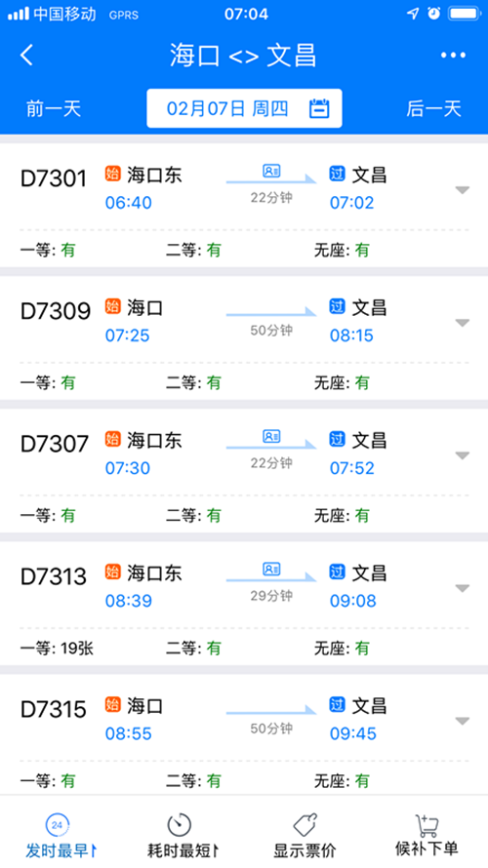Open the three-dots more menu

453,56
